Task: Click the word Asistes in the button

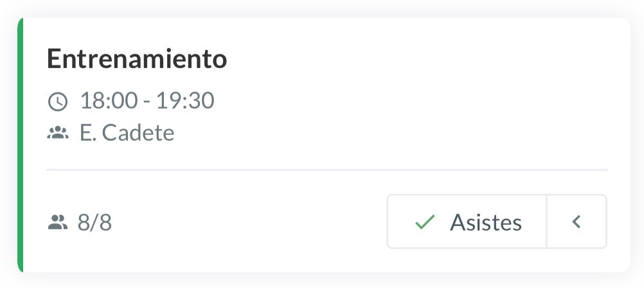Action: pyautogui.click(x=486, y=222)
